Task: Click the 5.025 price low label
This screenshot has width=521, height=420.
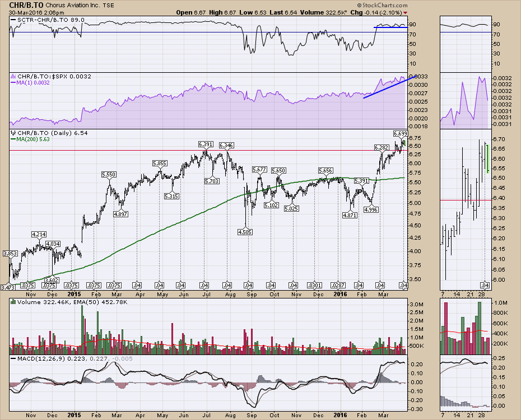Action: [x=291, y=208]
